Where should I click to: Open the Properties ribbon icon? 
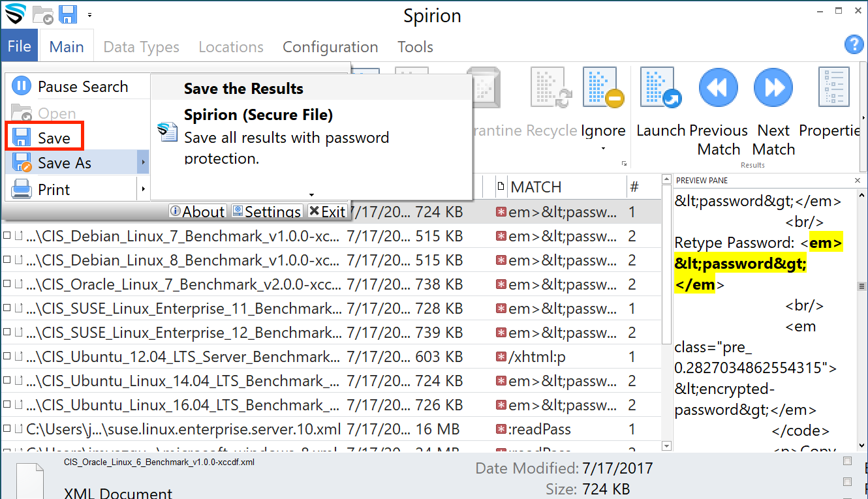pyautogui.click(x=833, y=88)
